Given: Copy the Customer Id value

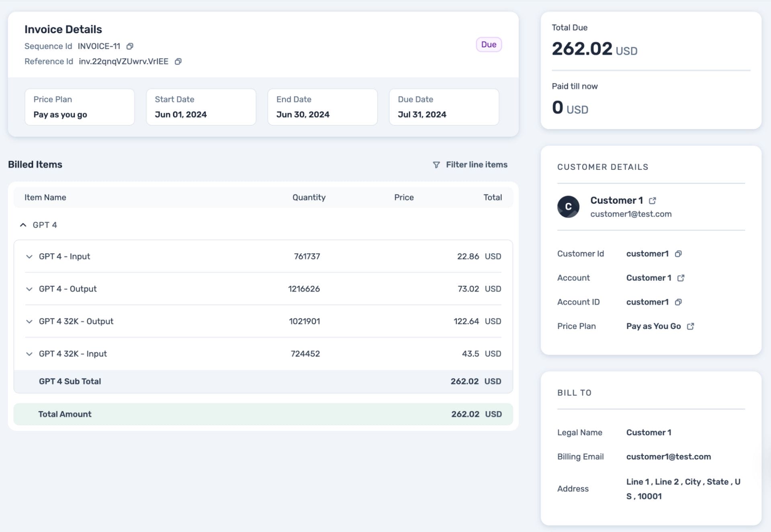Looking at the screenshot, I should [678, 254].
